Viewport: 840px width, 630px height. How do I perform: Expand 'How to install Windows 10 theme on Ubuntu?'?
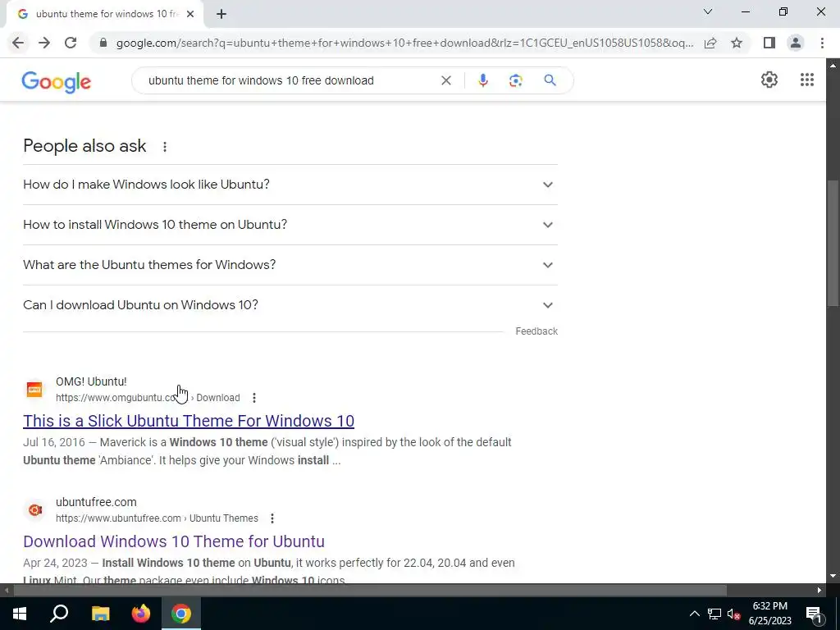coord(290,225)
